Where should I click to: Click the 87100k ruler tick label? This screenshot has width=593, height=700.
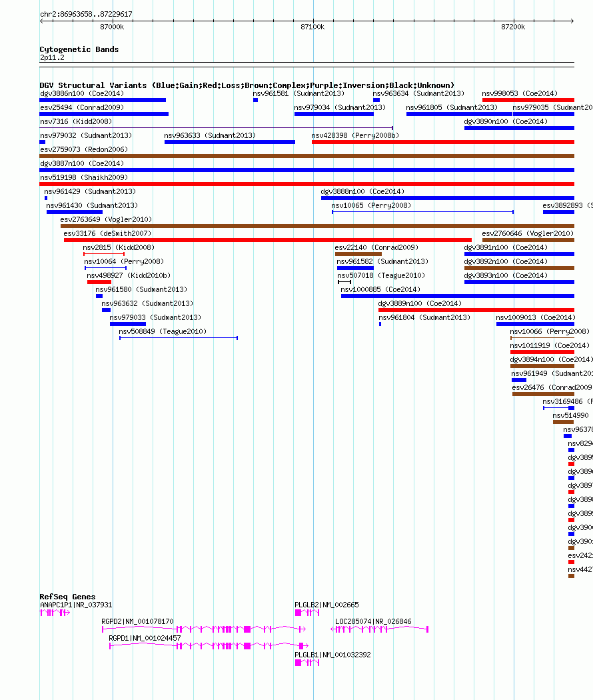pos(312,27)
